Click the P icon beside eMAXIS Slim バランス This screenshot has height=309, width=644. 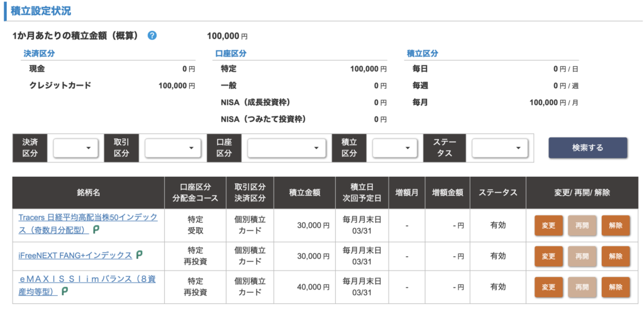pyautogui.click(x=64, y=291)
